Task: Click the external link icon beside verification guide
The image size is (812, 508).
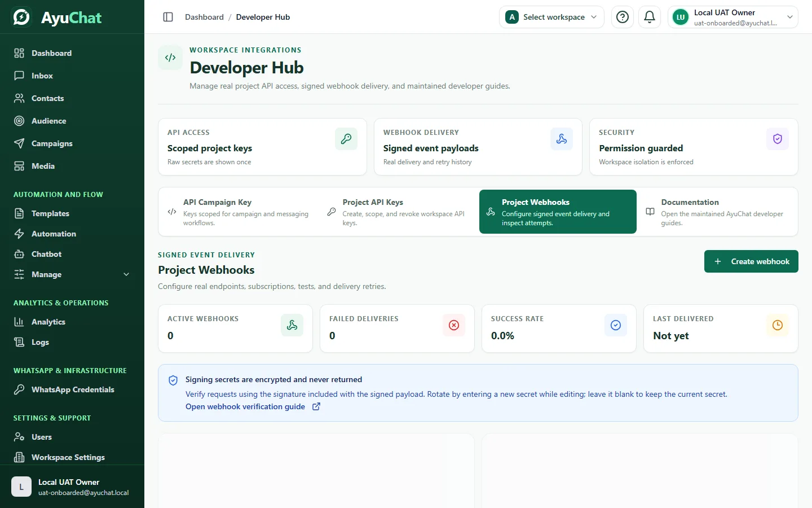Action: (x=316, y=406)
